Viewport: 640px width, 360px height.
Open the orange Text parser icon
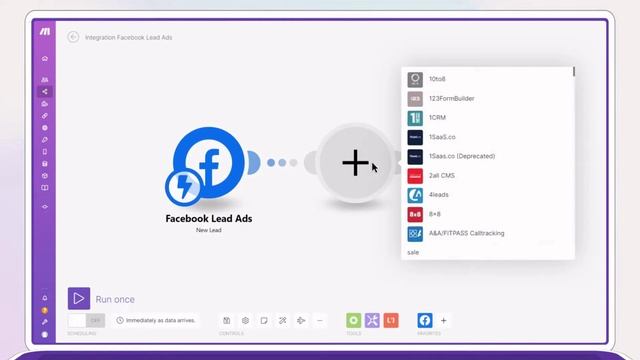[391, 320]
